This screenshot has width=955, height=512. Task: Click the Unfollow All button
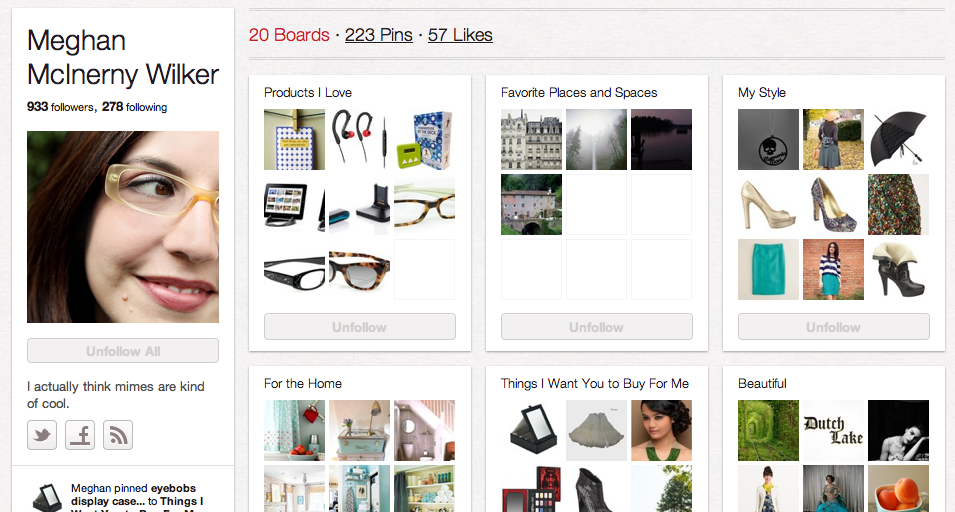click(x=123, y=351)
